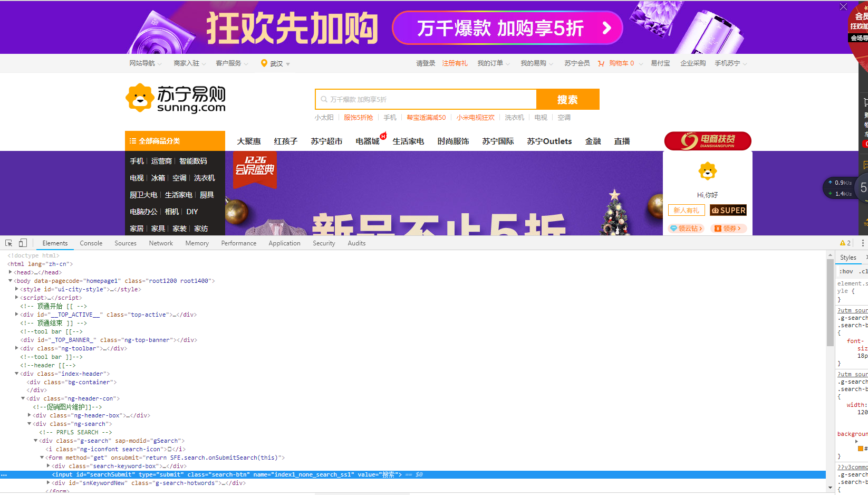Open the Security tab
Image resolution: width=868 pixels, height=495 pixels.
(324, 243)
